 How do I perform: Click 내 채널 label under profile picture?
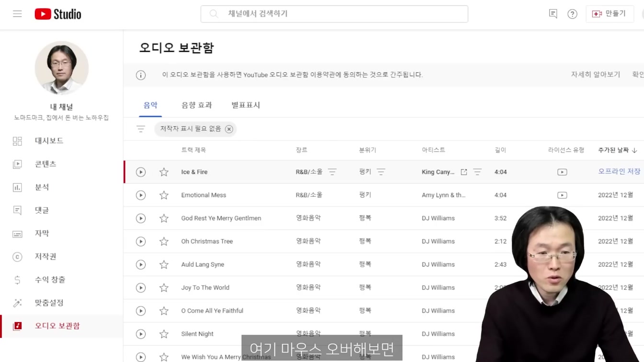[x=61, y=107]
